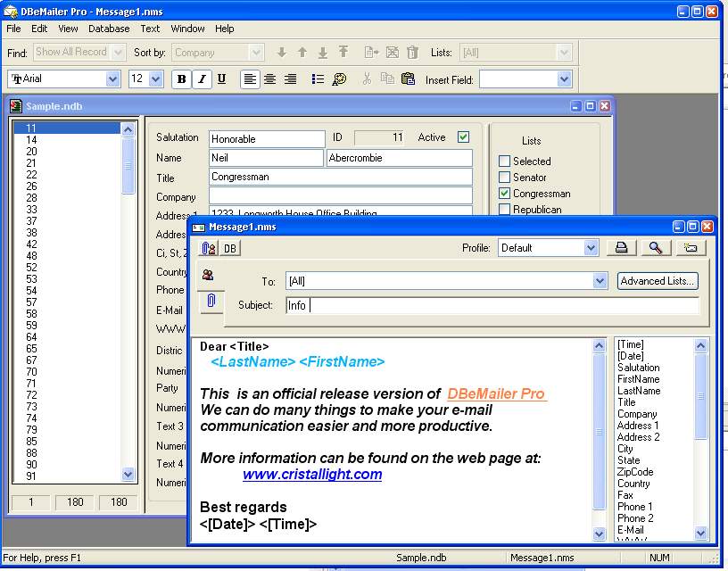Image resolution: width=728 pixels, height=571 pixels.
Task: Select the paperclip attachments tab
Action: pos(211,301)
